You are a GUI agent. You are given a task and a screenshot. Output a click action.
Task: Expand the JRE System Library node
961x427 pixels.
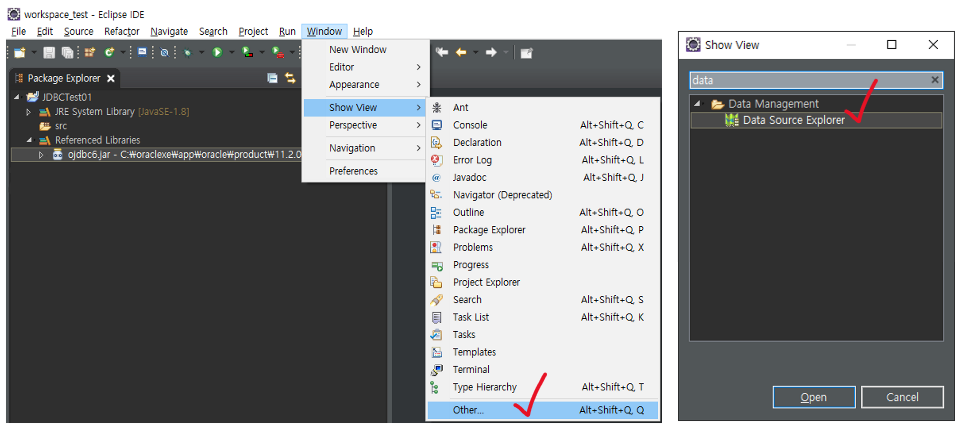coord(28,112)
